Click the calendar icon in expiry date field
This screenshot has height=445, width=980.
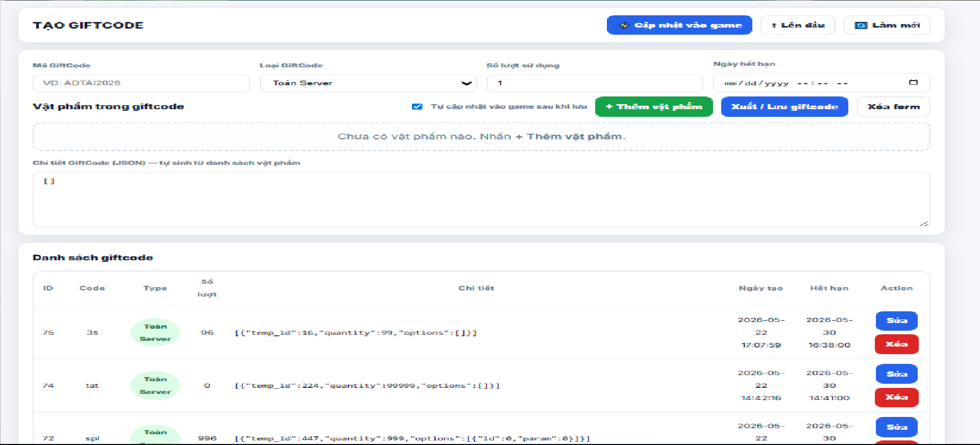pos(913,82)
